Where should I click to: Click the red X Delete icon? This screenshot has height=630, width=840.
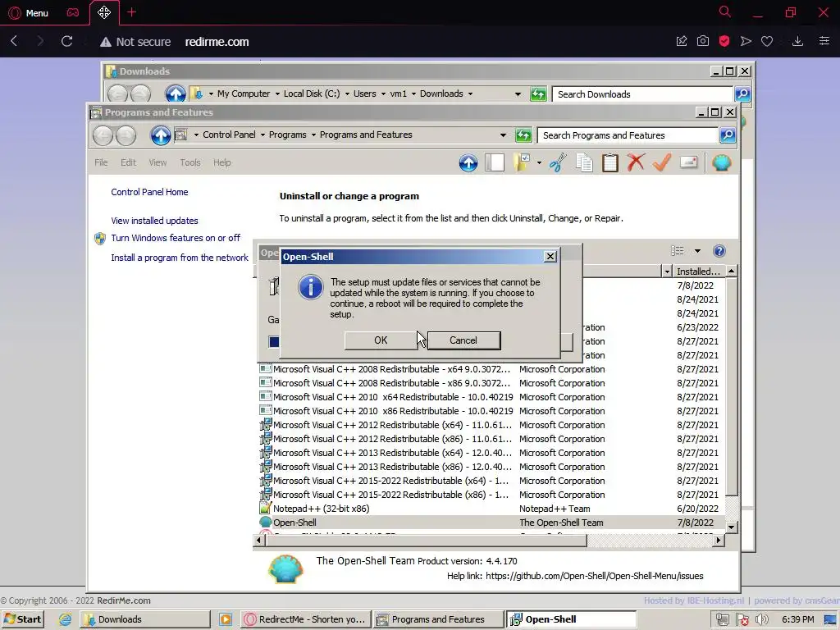tap(636, 163)
